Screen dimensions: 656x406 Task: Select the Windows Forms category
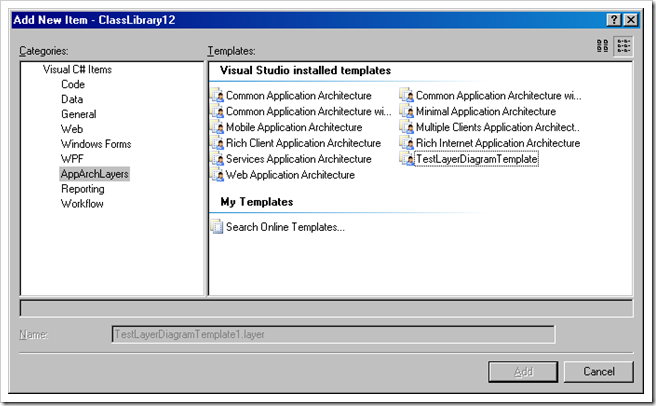click(96, 144)
